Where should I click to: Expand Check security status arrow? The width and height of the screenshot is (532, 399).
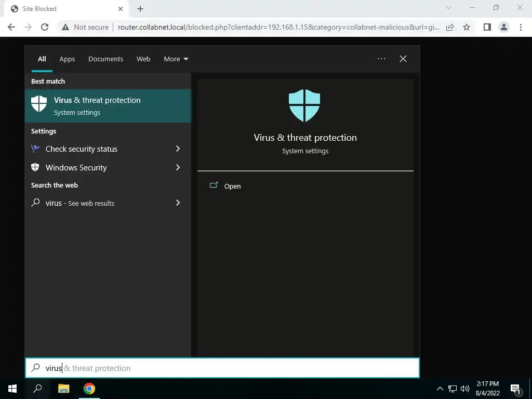point(178,149)
